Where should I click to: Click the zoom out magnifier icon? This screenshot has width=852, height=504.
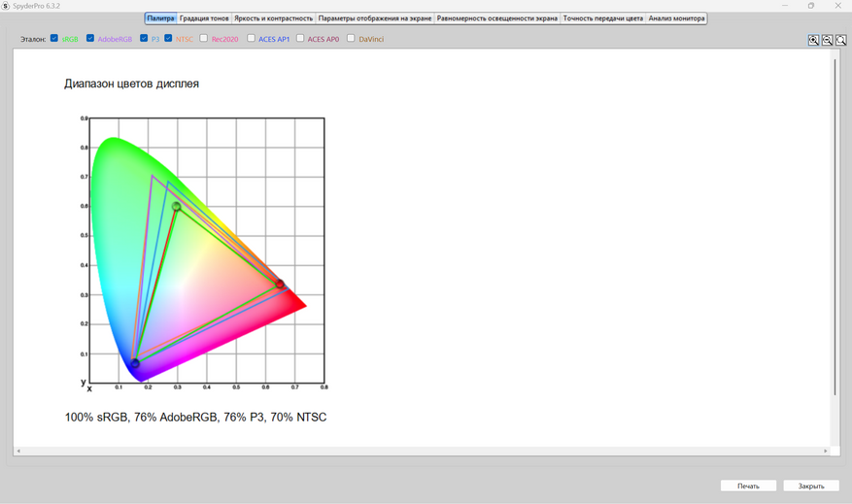tap(827, 40)
